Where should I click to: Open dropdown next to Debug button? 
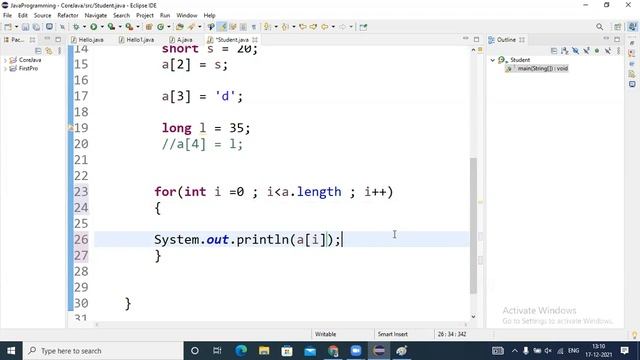point(84,27)
